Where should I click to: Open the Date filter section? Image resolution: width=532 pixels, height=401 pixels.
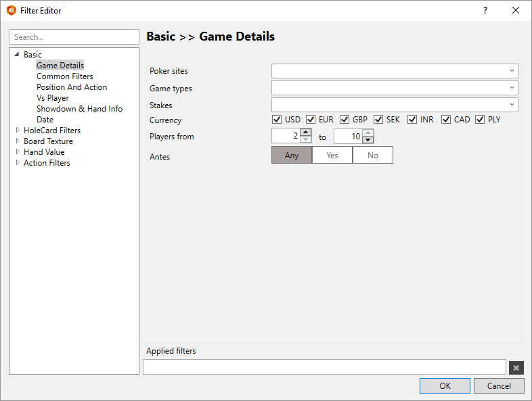(45, 120)
